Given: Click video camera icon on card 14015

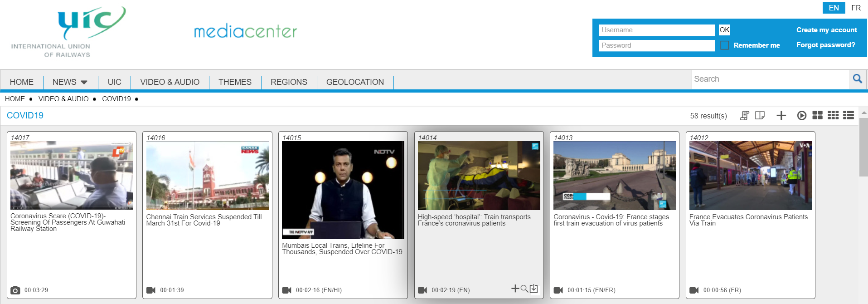Looking at the screenshot, I should pyautogui.click(x=287, y=290).
